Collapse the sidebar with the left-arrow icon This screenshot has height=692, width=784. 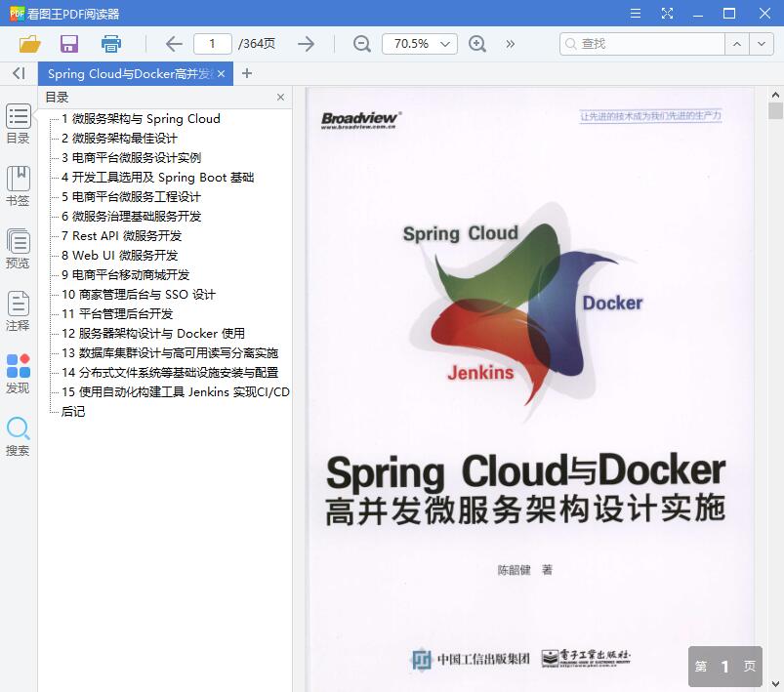tap(19, 73)
